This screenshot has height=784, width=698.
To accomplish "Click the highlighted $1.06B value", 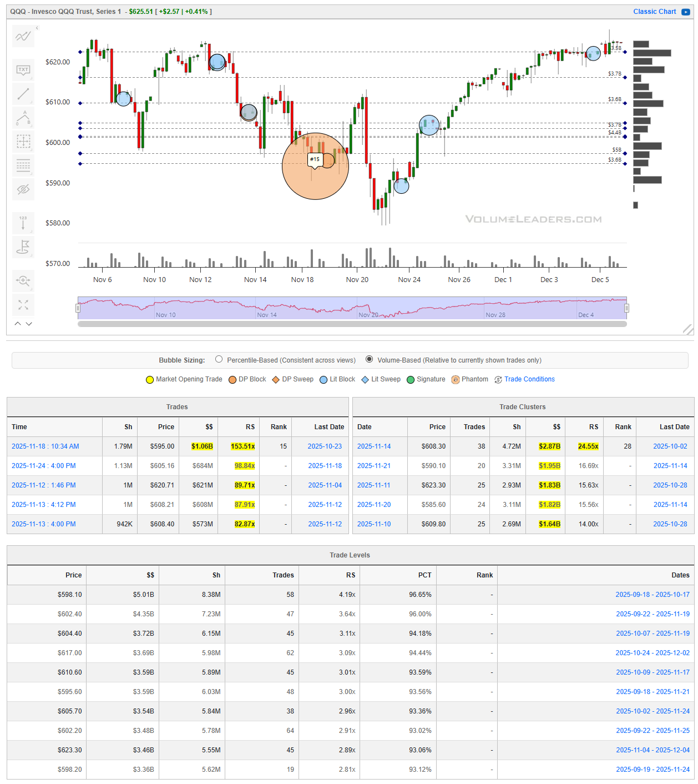I will (202, 446).
